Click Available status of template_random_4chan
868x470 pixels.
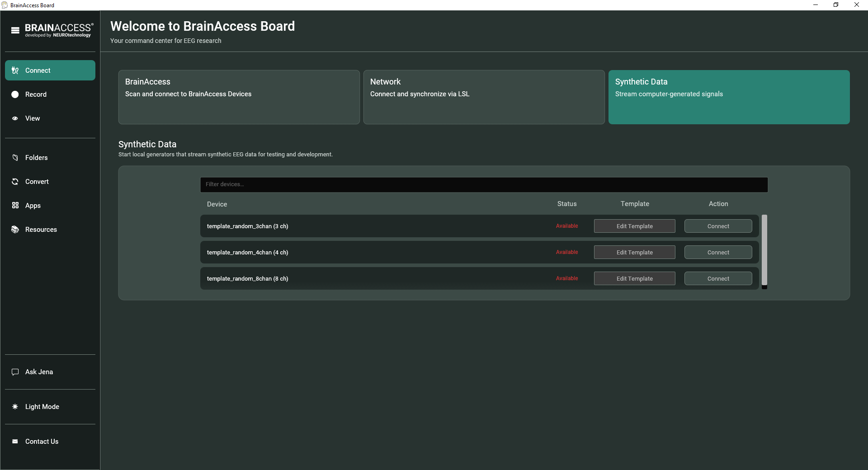click(x=567, y=252)
